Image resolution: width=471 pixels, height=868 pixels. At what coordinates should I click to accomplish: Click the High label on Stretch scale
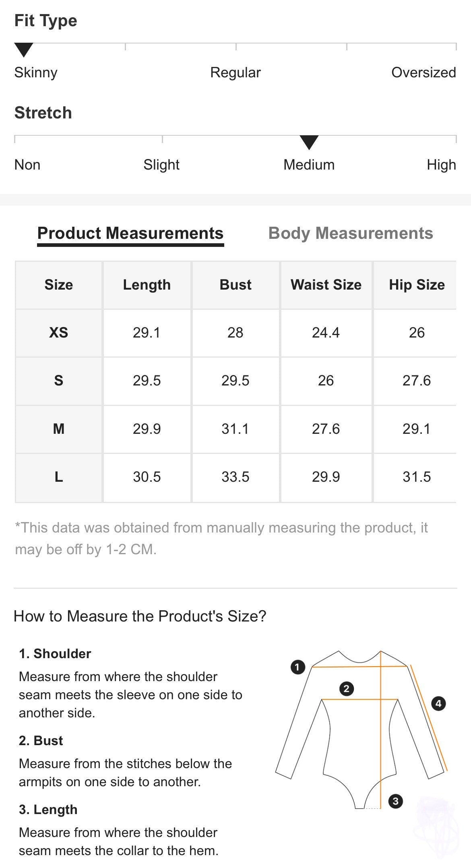point(441,165)
